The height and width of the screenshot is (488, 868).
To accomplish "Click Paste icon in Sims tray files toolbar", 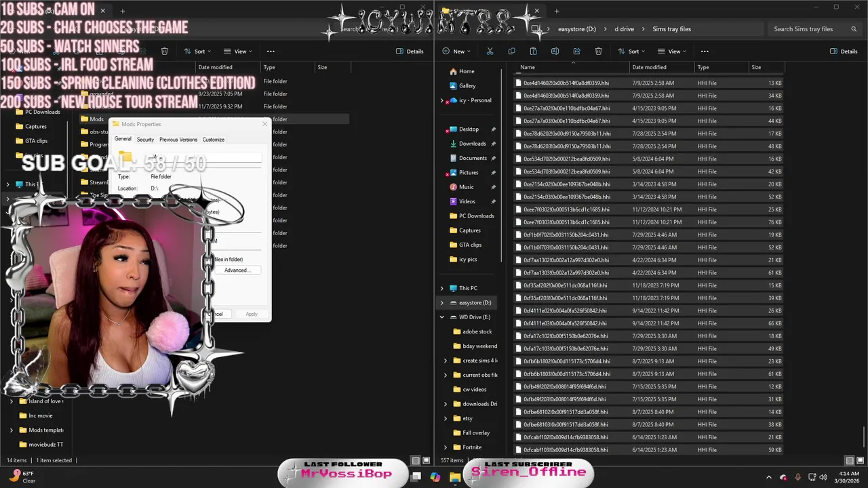I will tap(533, 52).
